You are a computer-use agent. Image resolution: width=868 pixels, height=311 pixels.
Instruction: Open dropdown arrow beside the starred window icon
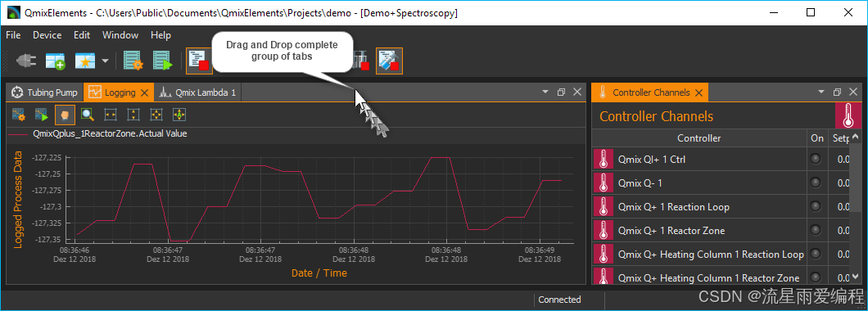pos(105,61)
